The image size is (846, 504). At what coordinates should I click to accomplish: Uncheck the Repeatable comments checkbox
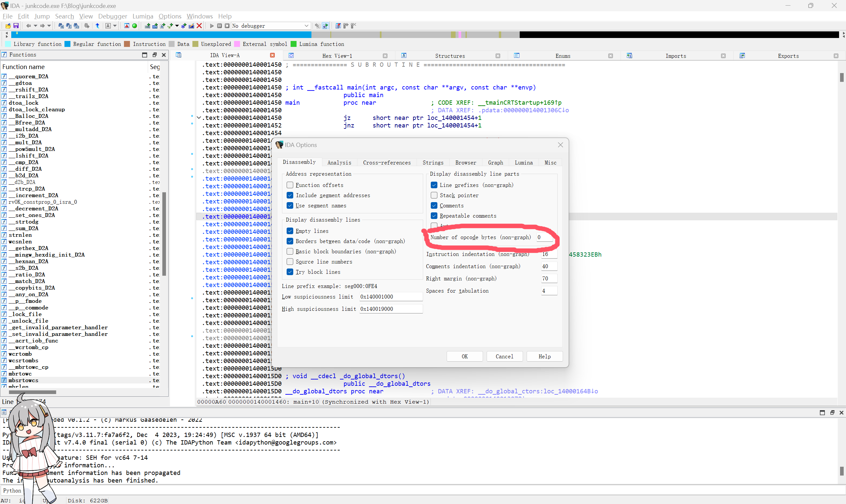(x=434, y=216)
